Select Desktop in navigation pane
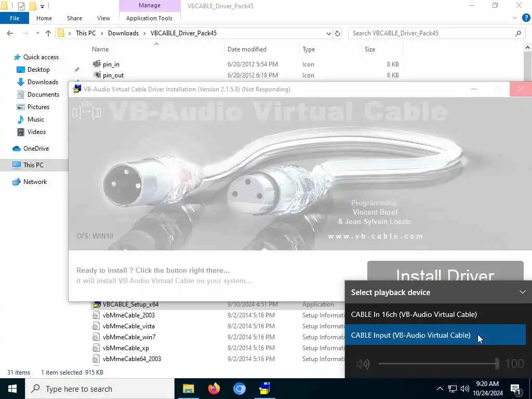532x399 pixels. point(38,70)
